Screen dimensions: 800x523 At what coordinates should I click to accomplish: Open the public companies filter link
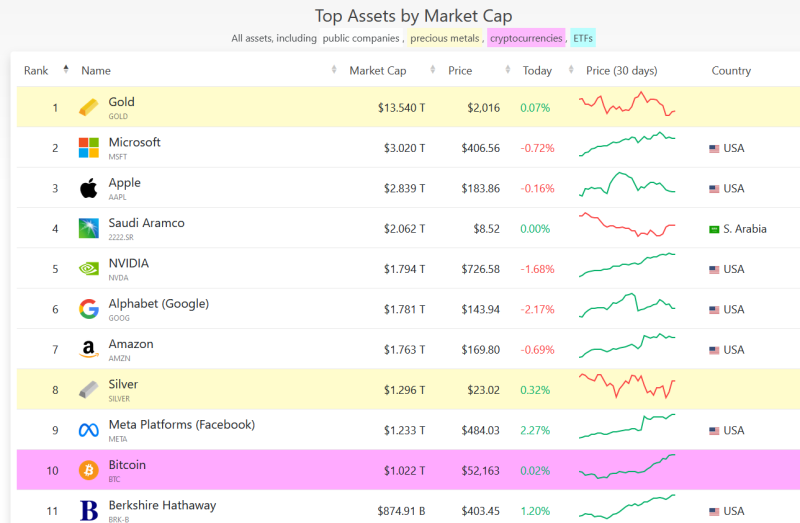coord(361,38)
